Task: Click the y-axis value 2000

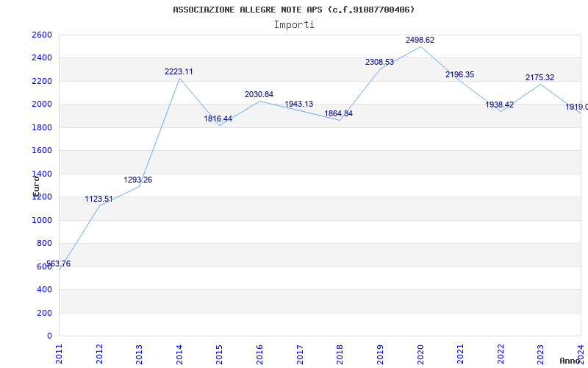Action: (x=42, y=105)
